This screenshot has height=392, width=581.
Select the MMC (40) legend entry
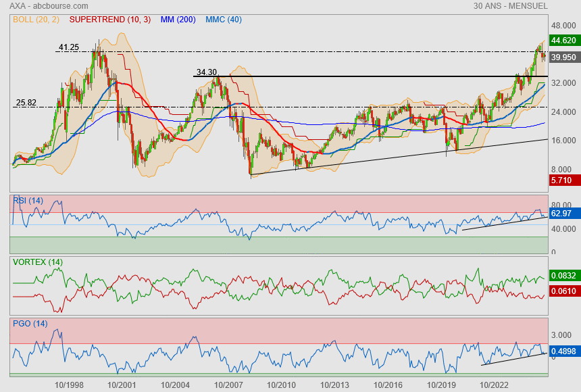tap(223, 20)
